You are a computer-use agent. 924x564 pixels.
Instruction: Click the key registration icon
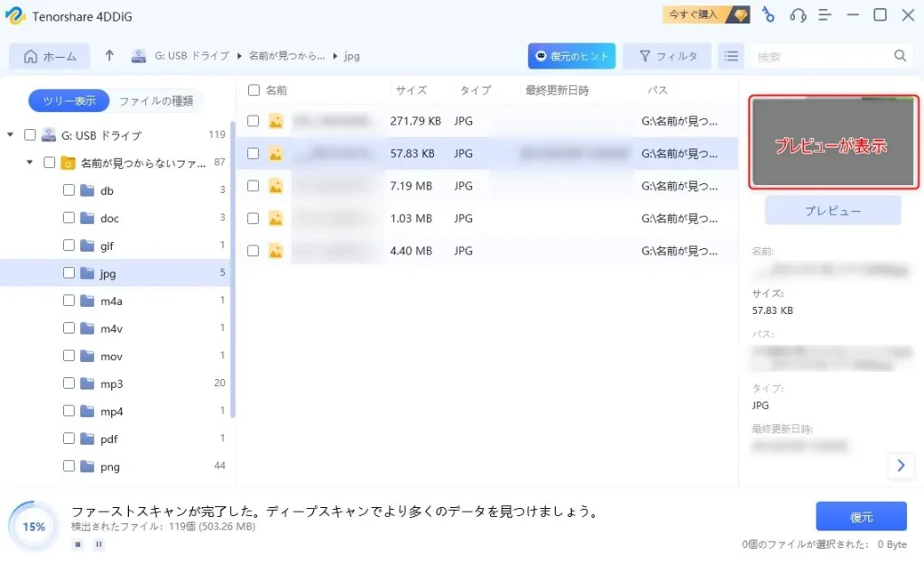click(768, 14)
